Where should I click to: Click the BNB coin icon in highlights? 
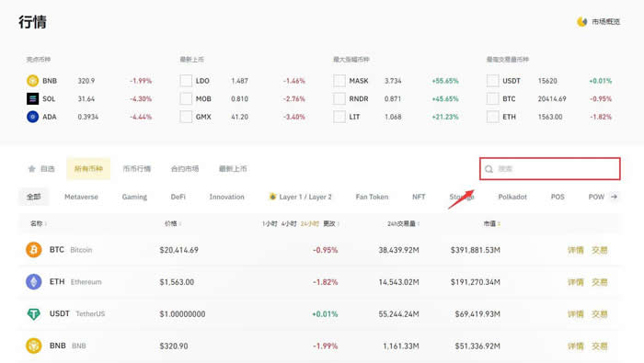pos(32,81)
